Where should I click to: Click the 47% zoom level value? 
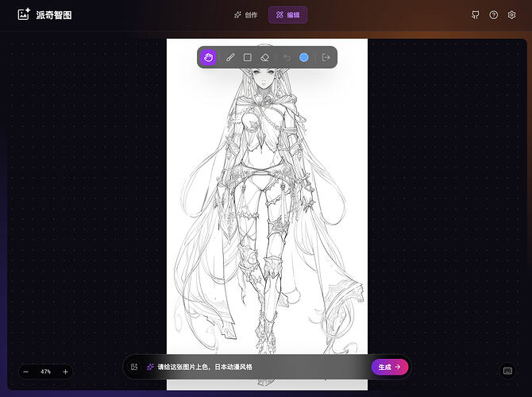click(45, 372)
